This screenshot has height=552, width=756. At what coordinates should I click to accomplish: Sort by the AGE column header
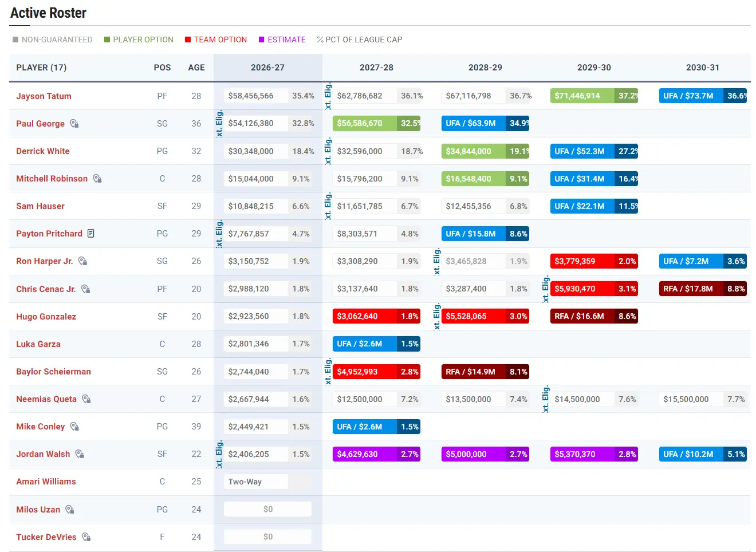point(196,68)
